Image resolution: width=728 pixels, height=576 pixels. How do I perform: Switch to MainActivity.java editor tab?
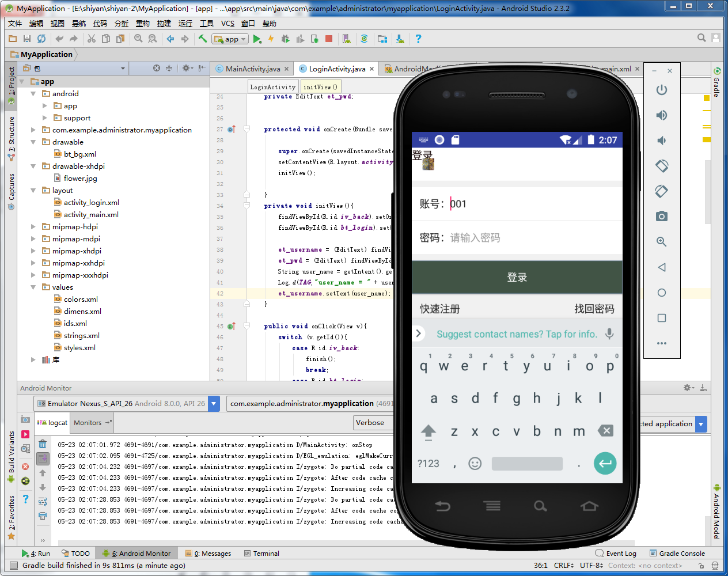[x=253, y=69]
